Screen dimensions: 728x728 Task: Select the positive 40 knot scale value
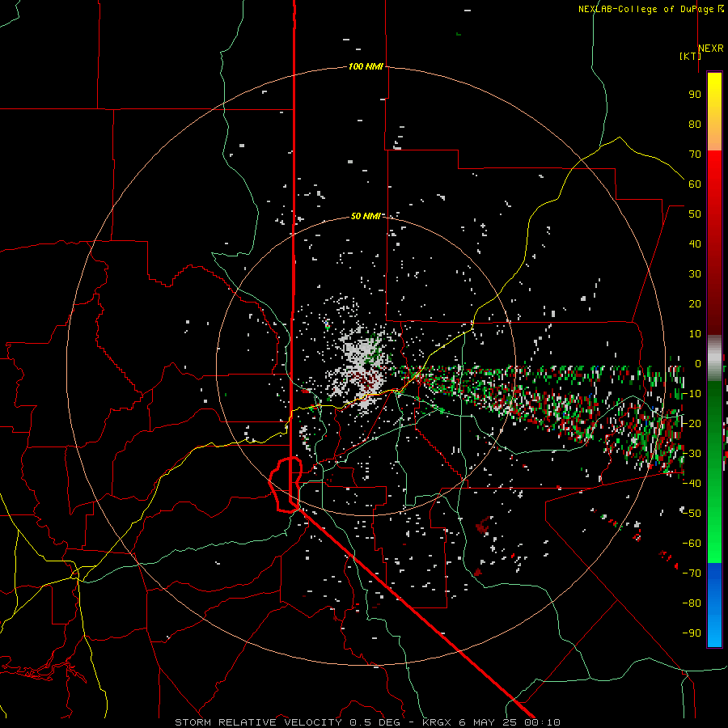(x=695, y=243)
